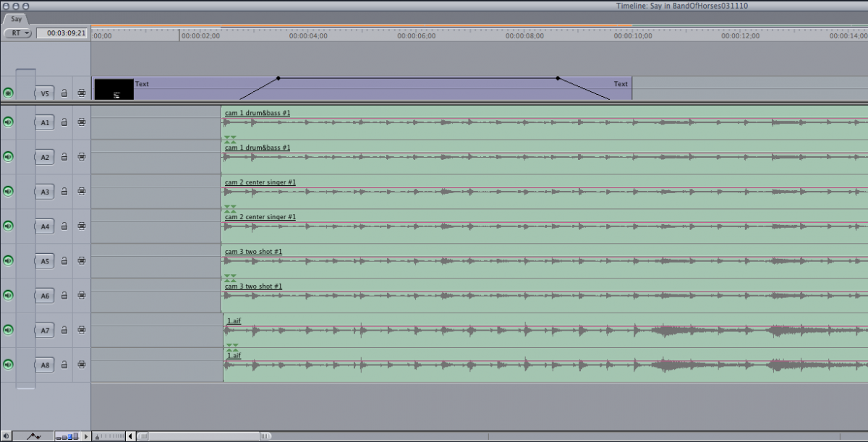
Task: Switch to the Say sequence tab
Action: tap(17, 19)
